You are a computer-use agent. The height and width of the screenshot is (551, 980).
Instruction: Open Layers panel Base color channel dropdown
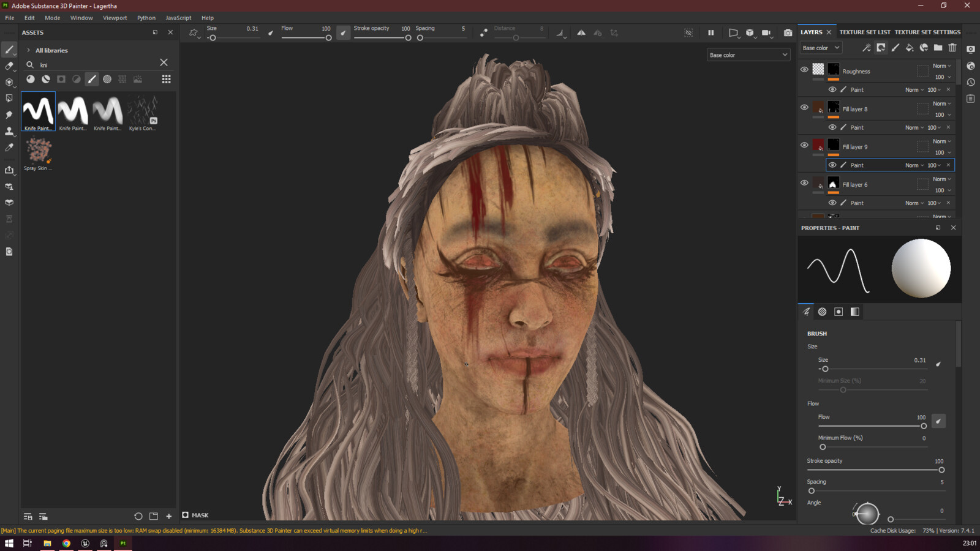[821, 48]
